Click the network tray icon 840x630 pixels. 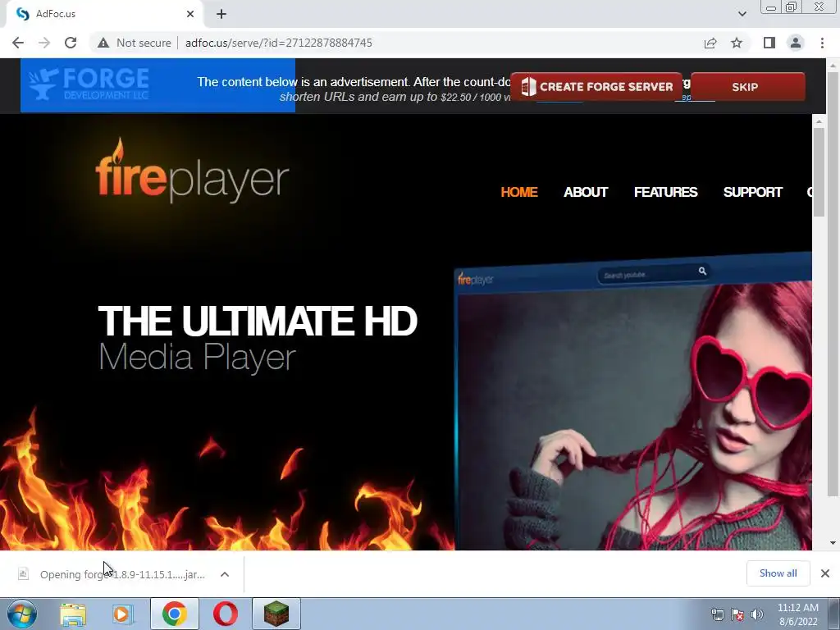[717, 614]
